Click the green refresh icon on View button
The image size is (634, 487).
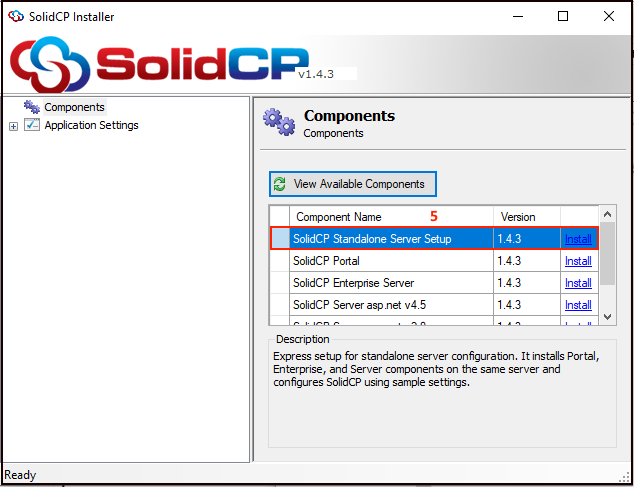pyautogui.click(x=280, y=184)
